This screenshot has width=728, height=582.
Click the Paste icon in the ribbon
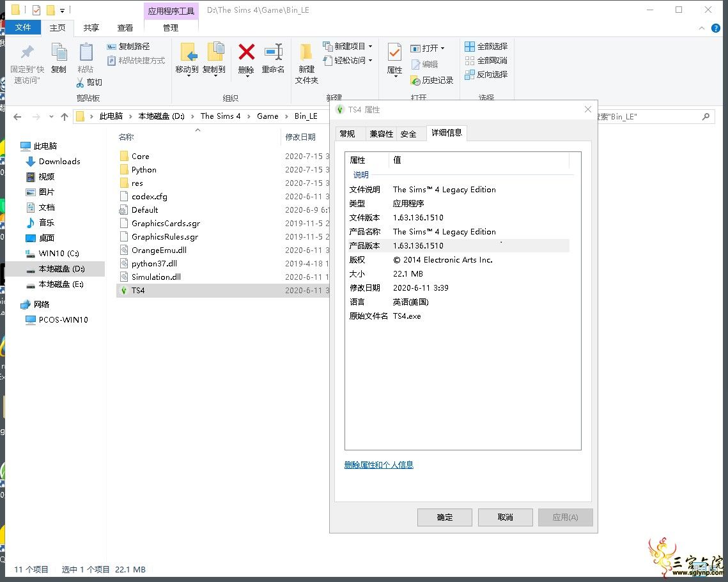tap(86, 52)
